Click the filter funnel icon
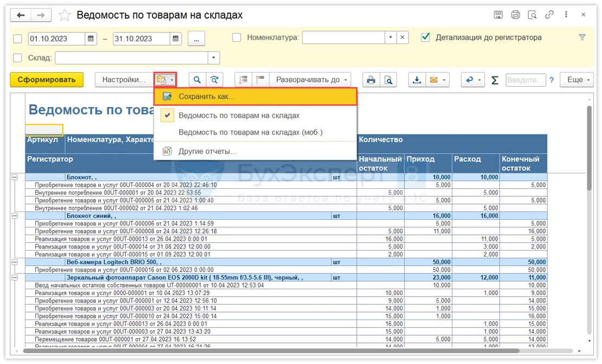The image size is (602, 364). [x=582, y=37]
